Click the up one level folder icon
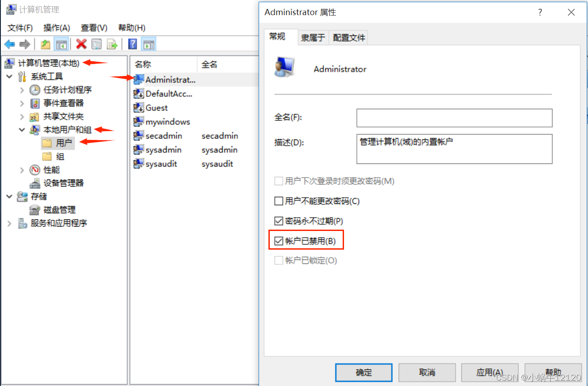The height and width of the screenshot is (386, 588). [45, 44]
